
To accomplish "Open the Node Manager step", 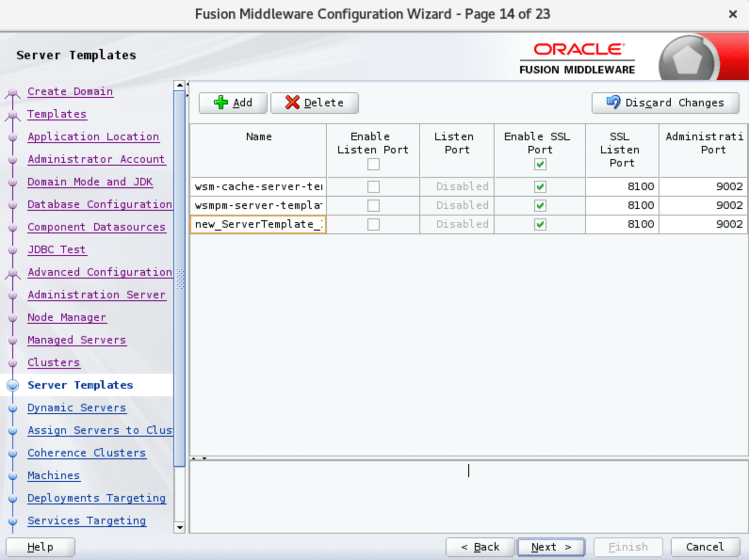I will coord(67,318).
